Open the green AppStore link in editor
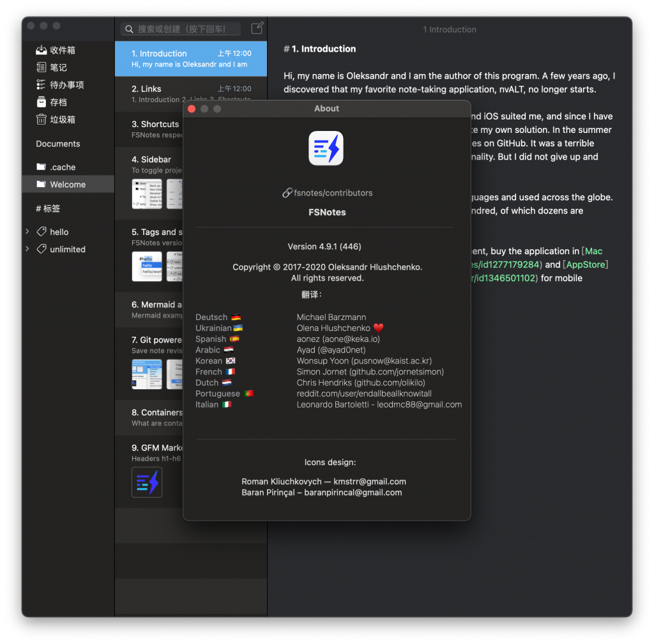Image resolution: width=654 pixels, height=644 pixels. [586, 264]
